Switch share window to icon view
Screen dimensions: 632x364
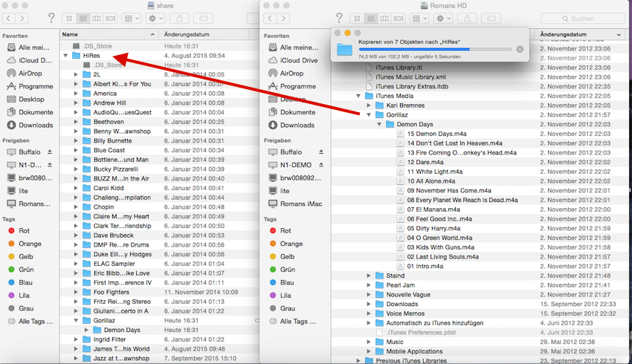pos(69,18)
